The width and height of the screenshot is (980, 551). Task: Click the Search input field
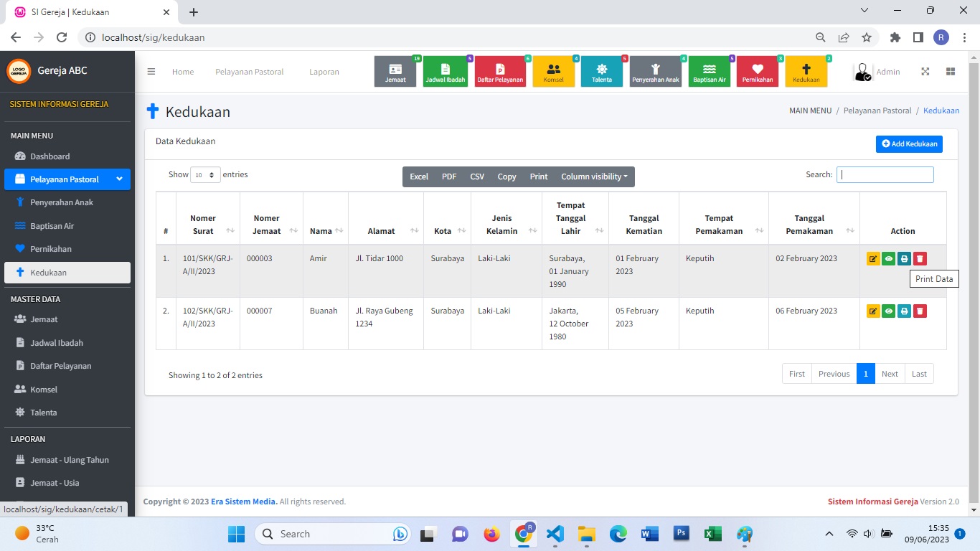point(885,174)
